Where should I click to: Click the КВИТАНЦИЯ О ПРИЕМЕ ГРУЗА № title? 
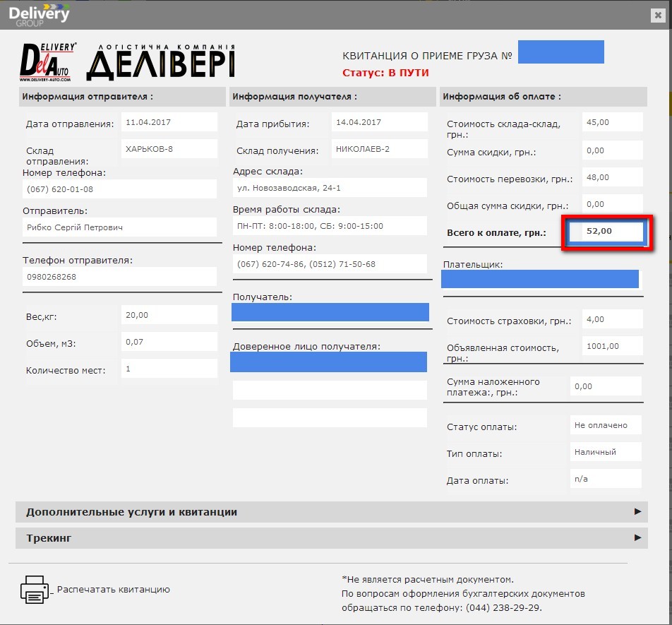(x=427, y=56)
